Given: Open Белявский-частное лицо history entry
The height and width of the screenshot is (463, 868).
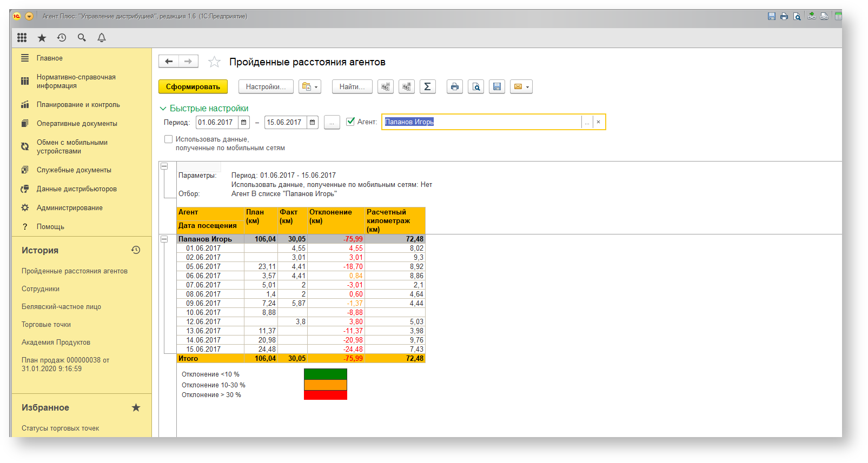Looking at the screenshot, I should tap(61, 306).
